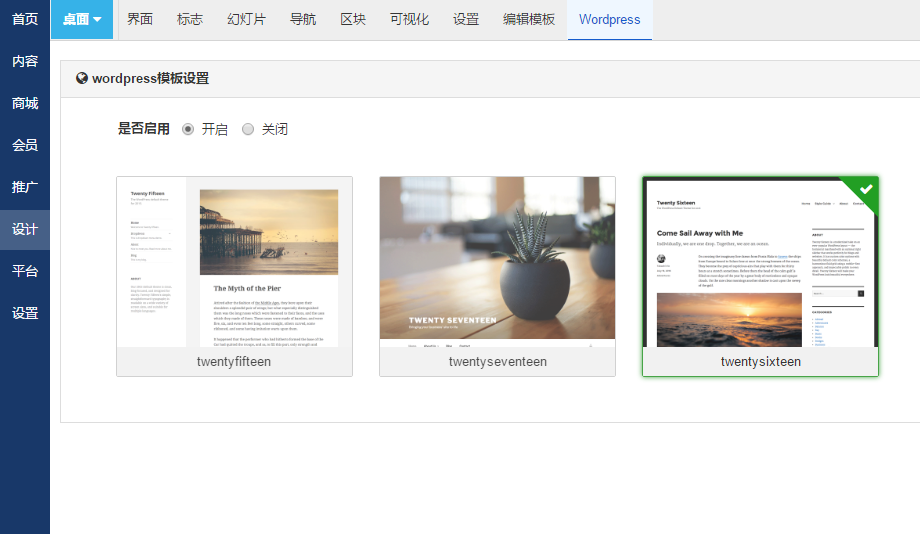920x534 pixels.
Task: Choose the twentyseventeen theme thumbnail
Action: tap(498, 262)
